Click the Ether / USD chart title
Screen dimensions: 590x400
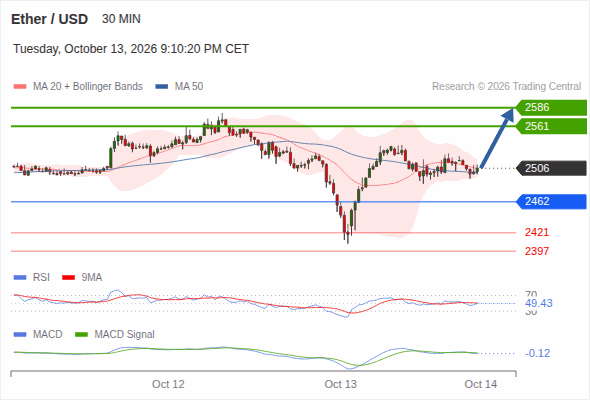[x=49, y=19]
